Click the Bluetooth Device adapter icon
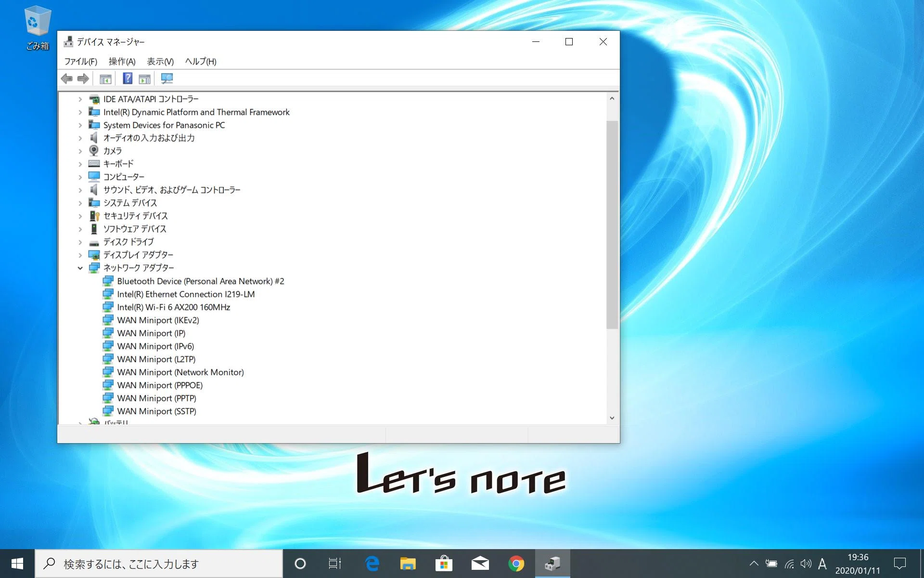The height and width of the screenshot is (578, 924). click(108, 281)
